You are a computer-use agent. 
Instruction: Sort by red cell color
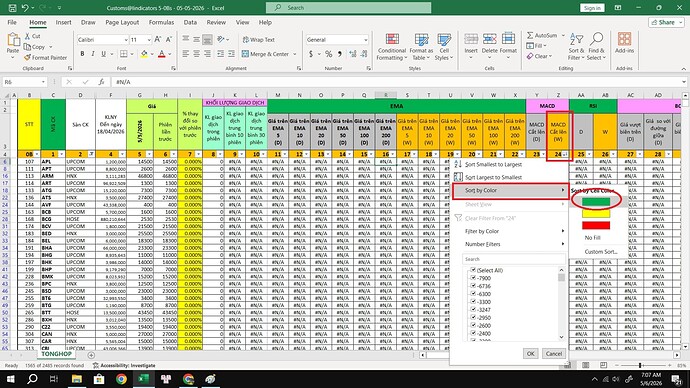point(596,225)
